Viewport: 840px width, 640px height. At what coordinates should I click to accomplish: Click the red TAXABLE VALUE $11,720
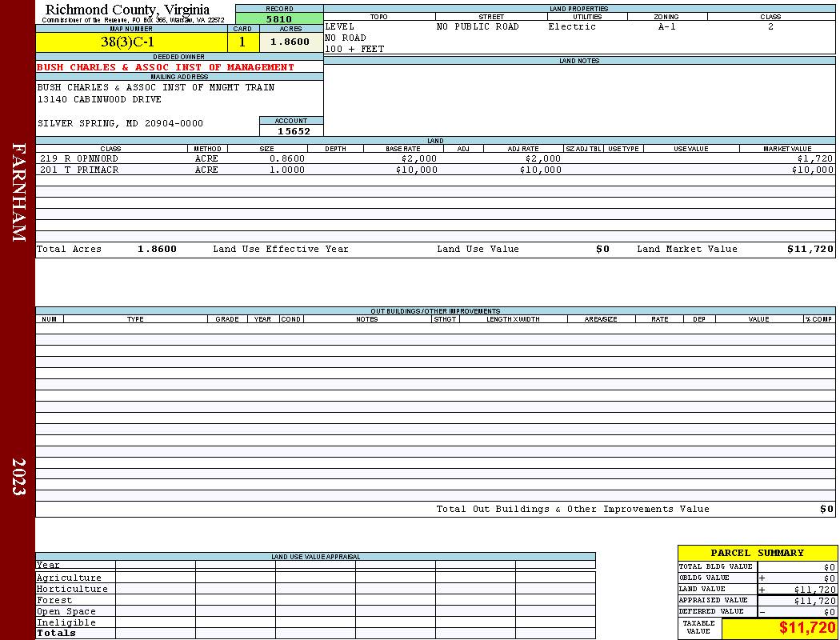pos(806,627)
